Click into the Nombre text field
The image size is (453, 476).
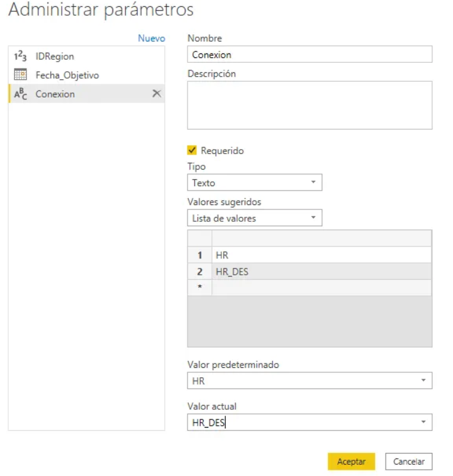tap(309, 55)
